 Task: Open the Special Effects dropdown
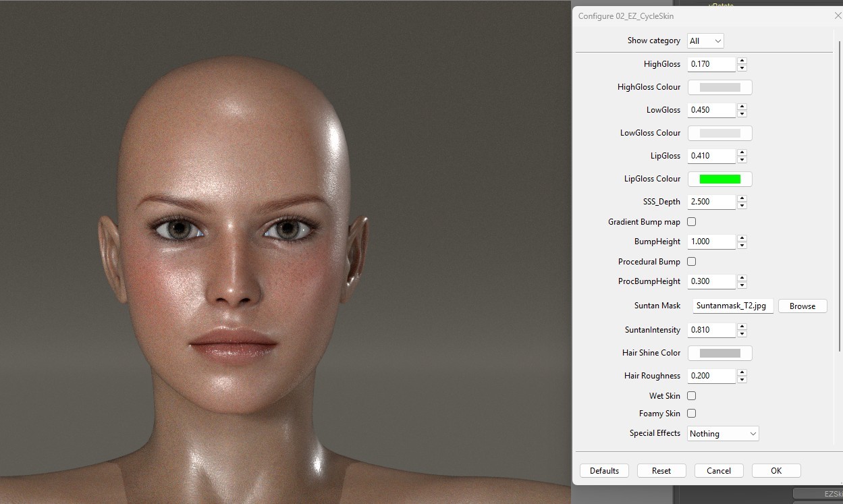coord(722,433)
